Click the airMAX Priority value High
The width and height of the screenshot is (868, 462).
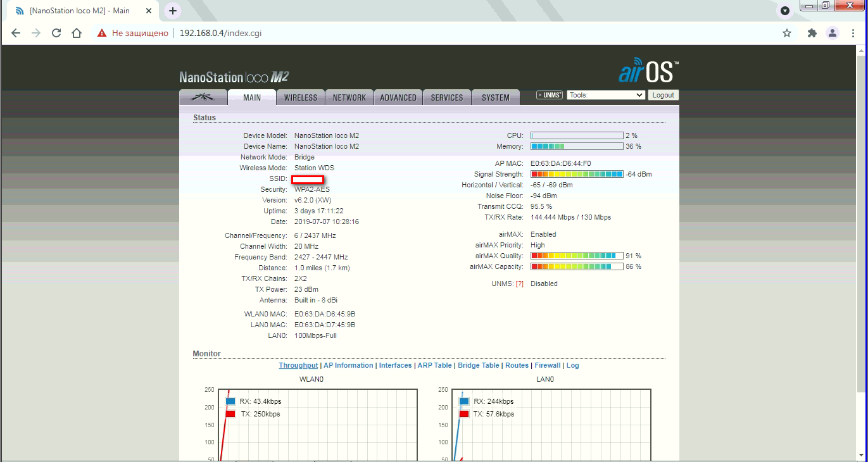538,245
